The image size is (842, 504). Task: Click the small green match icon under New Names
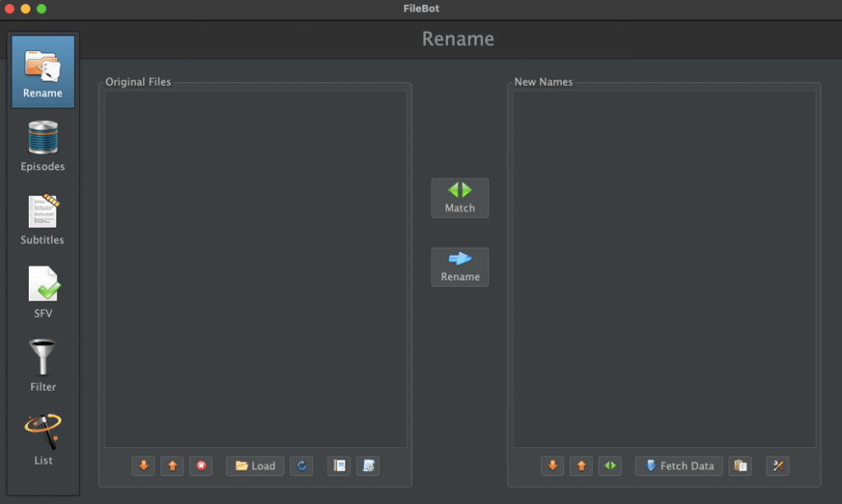pyautogui.click(x=610, y=466)
